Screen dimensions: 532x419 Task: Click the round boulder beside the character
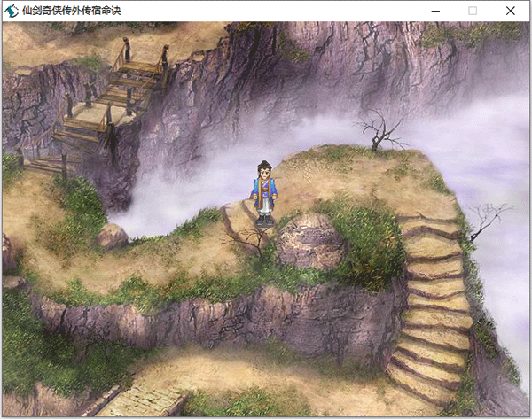310,241
